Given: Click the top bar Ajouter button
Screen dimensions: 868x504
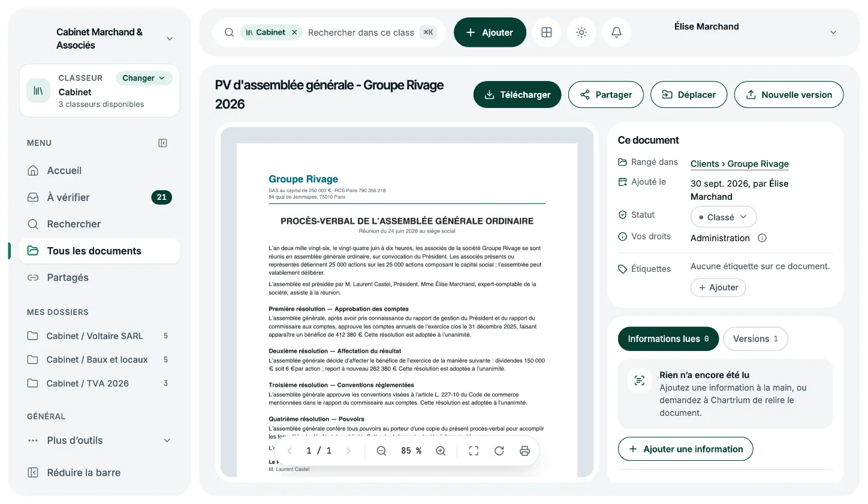Looking at the screenshot, I should pyautogui.click(x=490, y=32).
